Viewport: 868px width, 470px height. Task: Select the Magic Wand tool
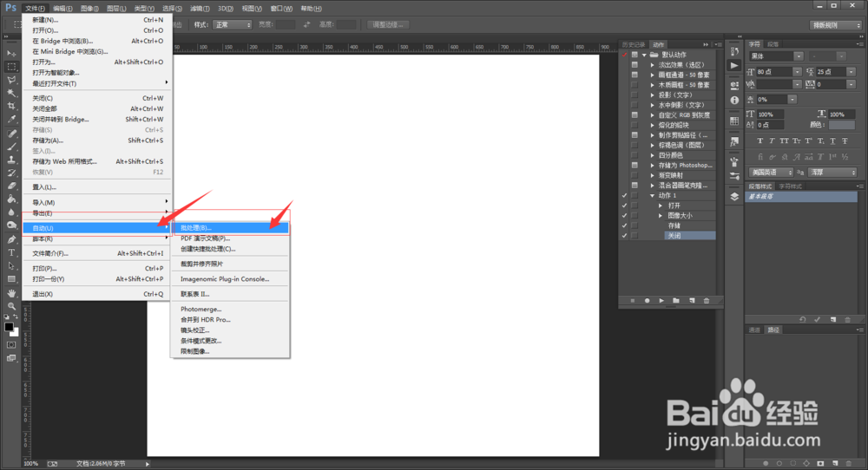[11, 94]
